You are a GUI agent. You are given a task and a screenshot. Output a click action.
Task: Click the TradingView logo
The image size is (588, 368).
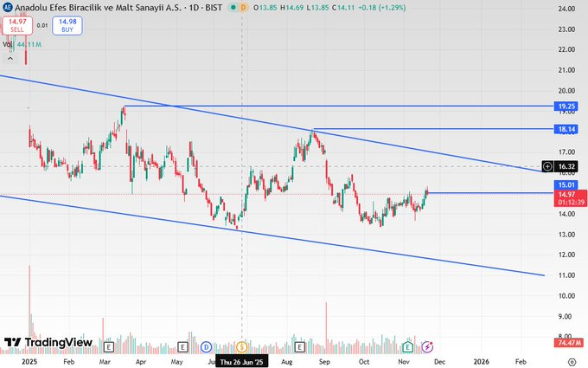[48, 343]
